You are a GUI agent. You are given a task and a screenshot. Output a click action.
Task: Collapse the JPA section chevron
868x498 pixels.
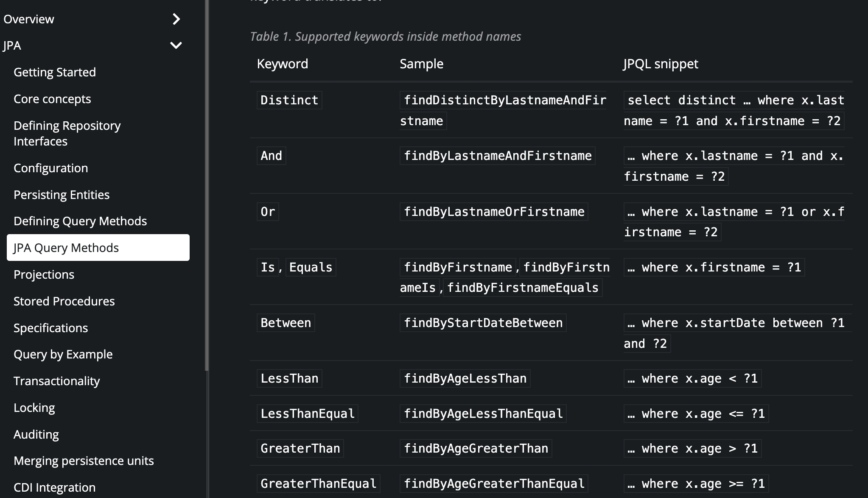tap(176, 45)
